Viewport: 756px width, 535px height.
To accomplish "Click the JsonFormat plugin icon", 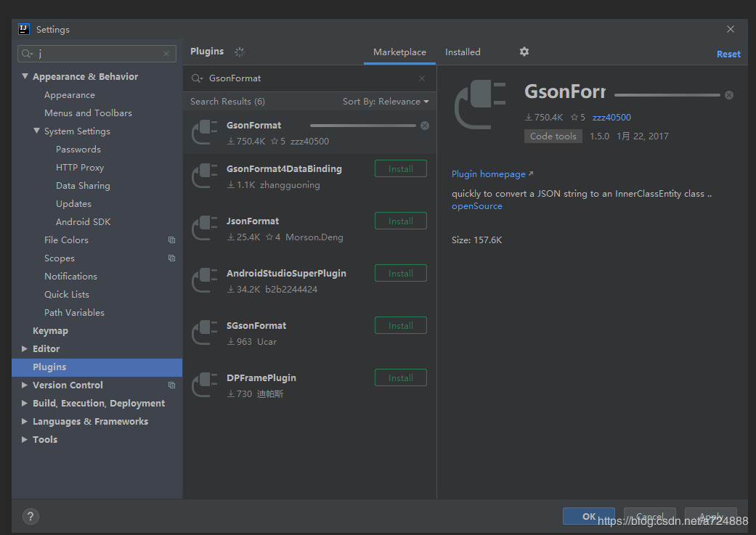I will coord(204,229).
